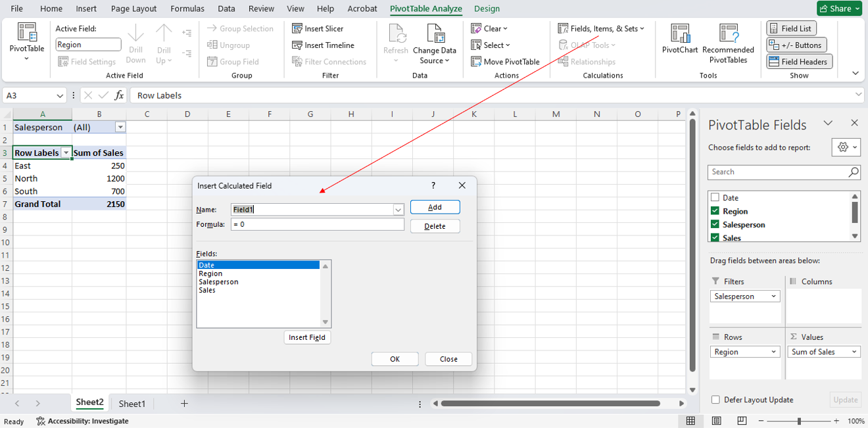Open the Salesperson filter dropdown in B1

(118, 126)
